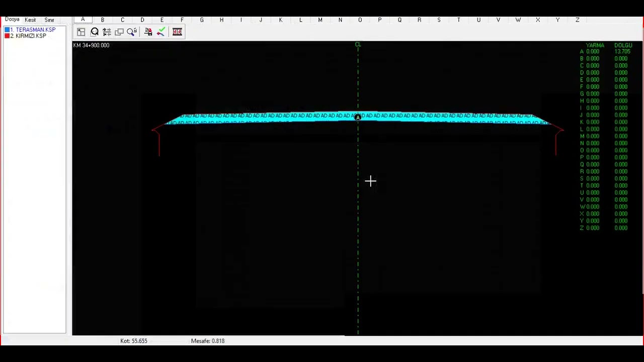Click the DOLGU column header
Image resolution: width=644 pixels, height=362 pixels.
[623, 45]
